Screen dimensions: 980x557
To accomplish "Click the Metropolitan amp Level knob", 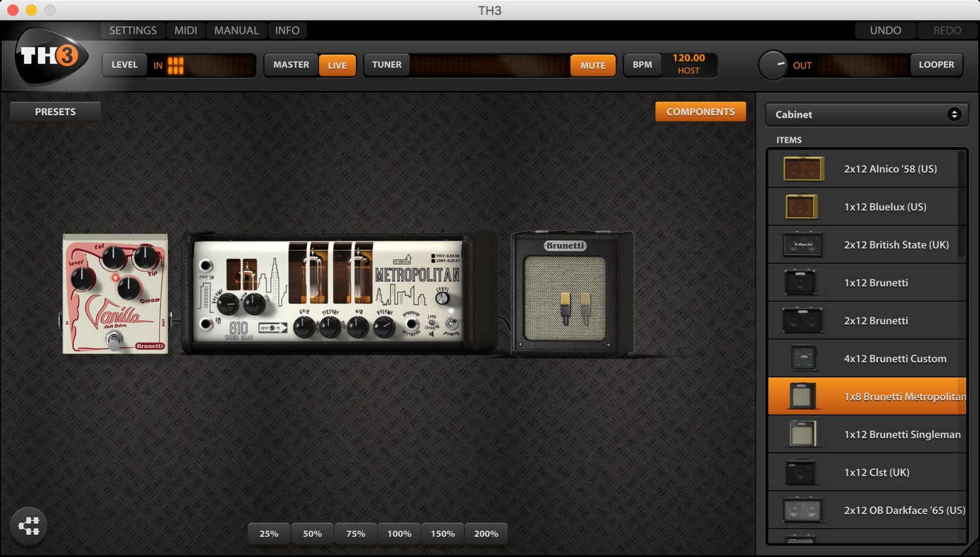I will (x=442, y=298).
